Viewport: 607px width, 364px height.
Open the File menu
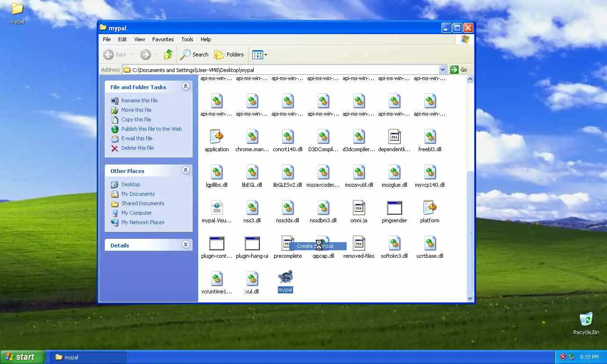[107, 39]
